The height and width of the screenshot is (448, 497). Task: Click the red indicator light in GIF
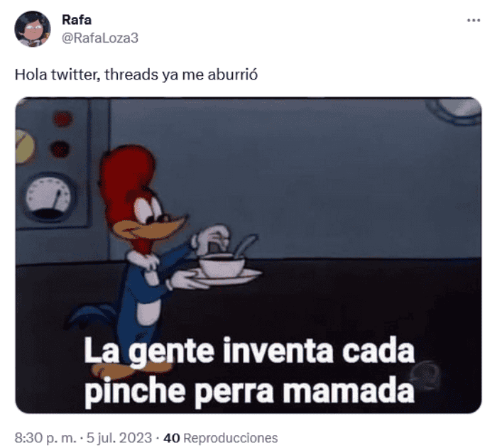(62, 119)
